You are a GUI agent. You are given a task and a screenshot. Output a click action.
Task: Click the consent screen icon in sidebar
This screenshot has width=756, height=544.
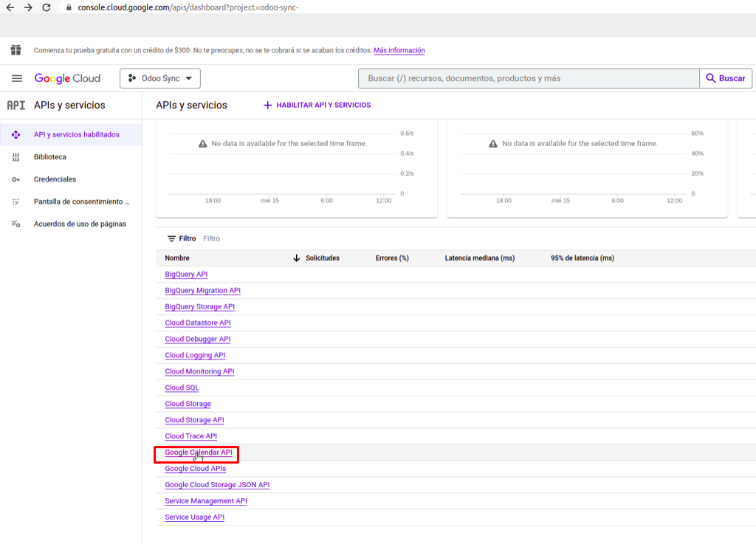16,202
